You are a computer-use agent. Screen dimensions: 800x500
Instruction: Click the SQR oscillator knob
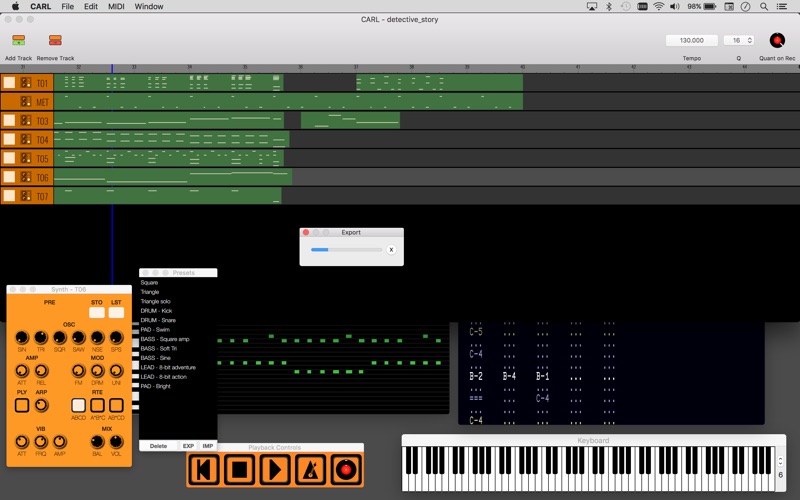(x=60, y=337)
